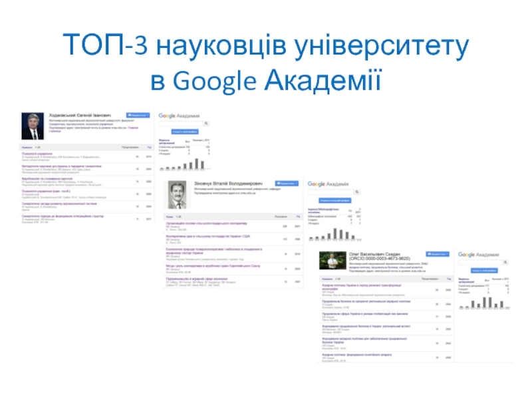Open "Кооперативна ідея в сільському господарстві України і США"
Viewport: 532px width, 399px height.
(208, 236)
